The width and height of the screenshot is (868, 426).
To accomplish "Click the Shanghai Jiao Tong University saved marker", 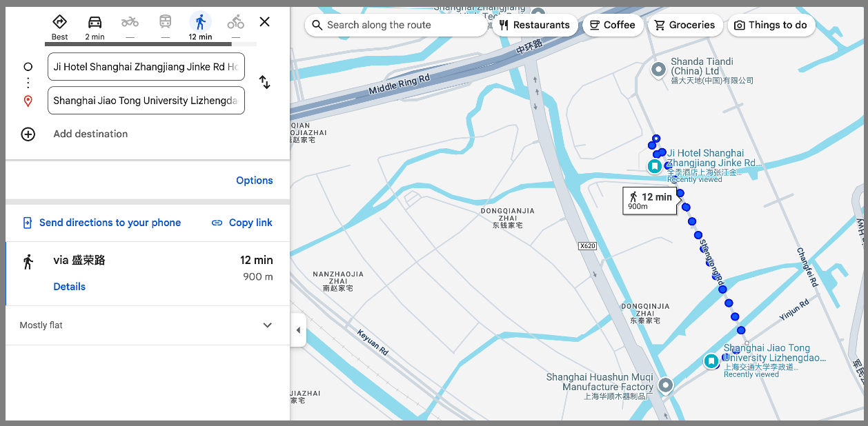I will click(x=711, y=361).
